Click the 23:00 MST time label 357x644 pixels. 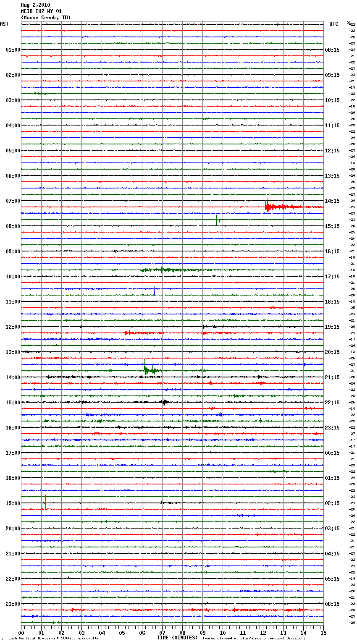[x=13, y=604]
